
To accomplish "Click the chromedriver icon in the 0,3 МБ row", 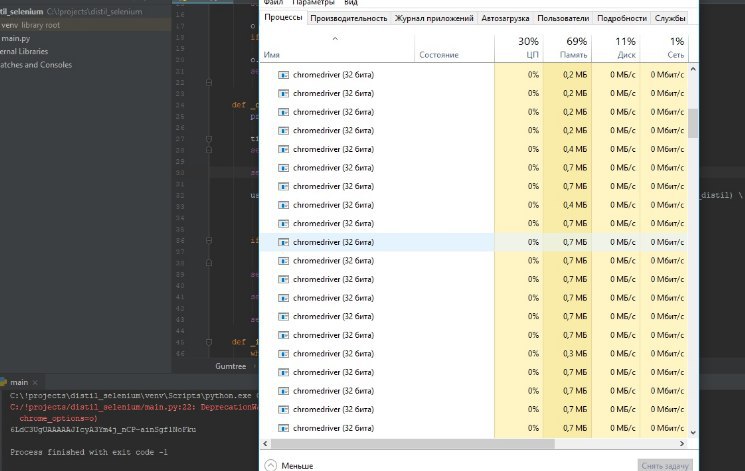I will [x=283, y=354].
